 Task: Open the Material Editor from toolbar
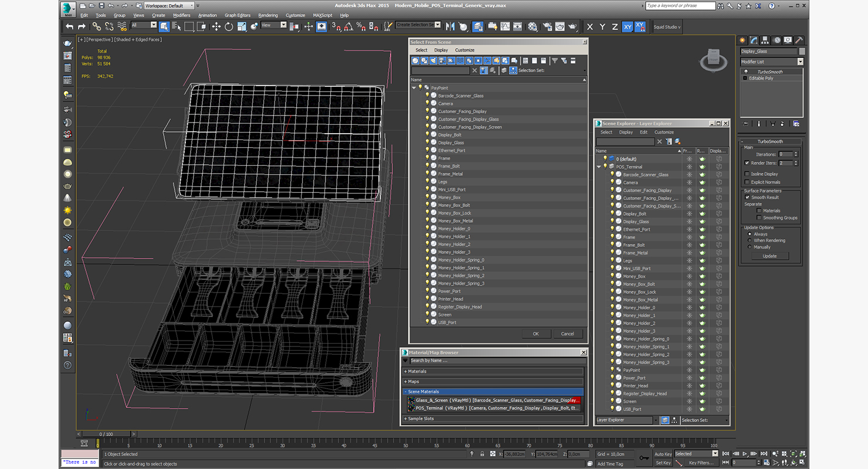(533, 26)
